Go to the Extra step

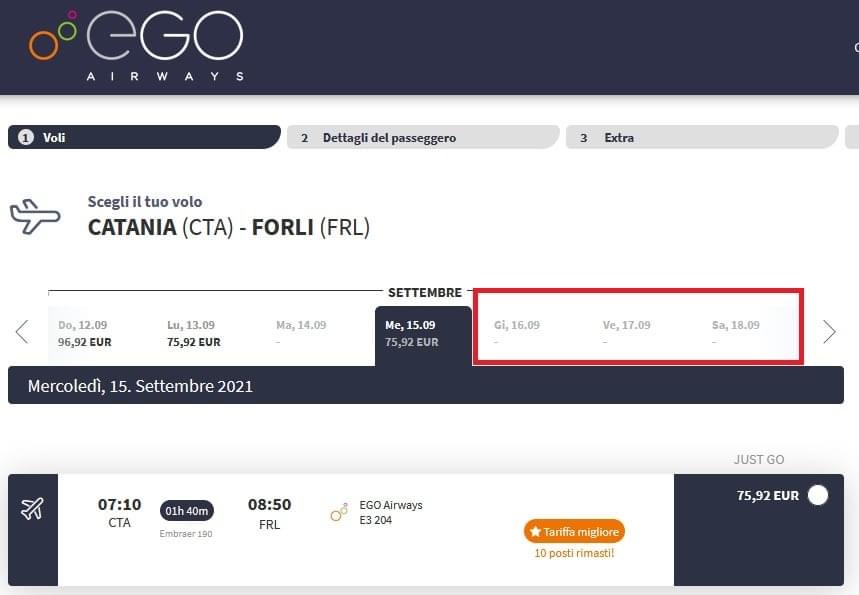coord(701,137)
